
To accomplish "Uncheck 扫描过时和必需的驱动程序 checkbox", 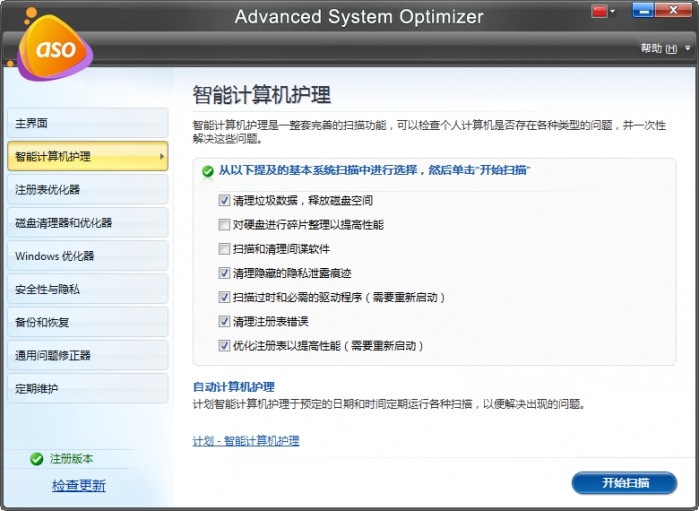I will click(224, 297).
